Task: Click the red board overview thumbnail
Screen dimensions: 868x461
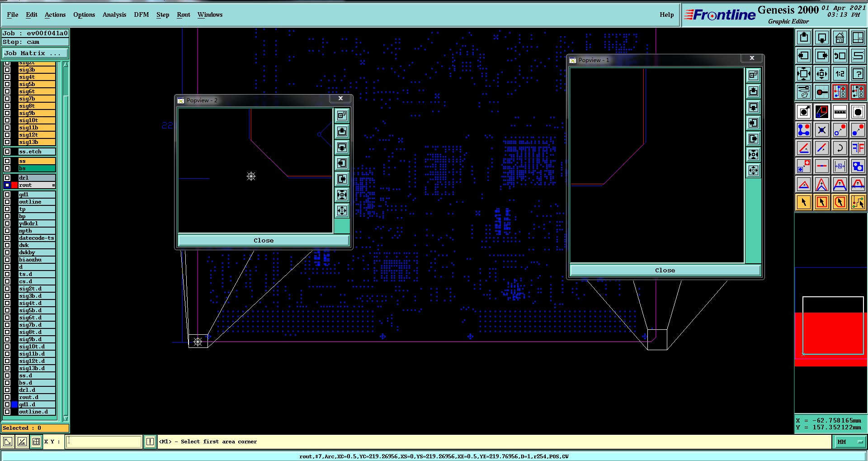Action: tap(831, 339)
